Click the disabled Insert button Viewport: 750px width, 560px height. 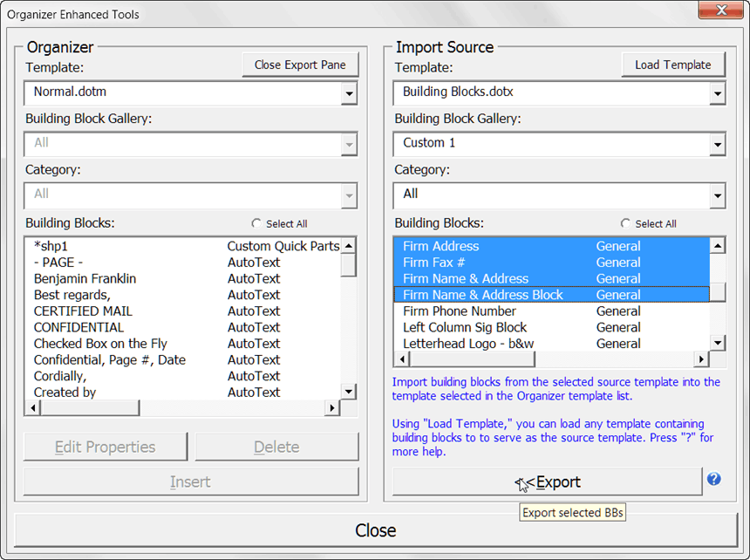[x=190, y=481]
